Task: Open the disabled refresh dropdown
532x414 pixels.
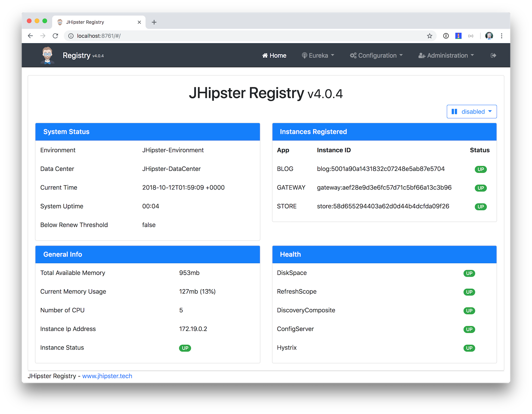Action: (x=471, y=112)
